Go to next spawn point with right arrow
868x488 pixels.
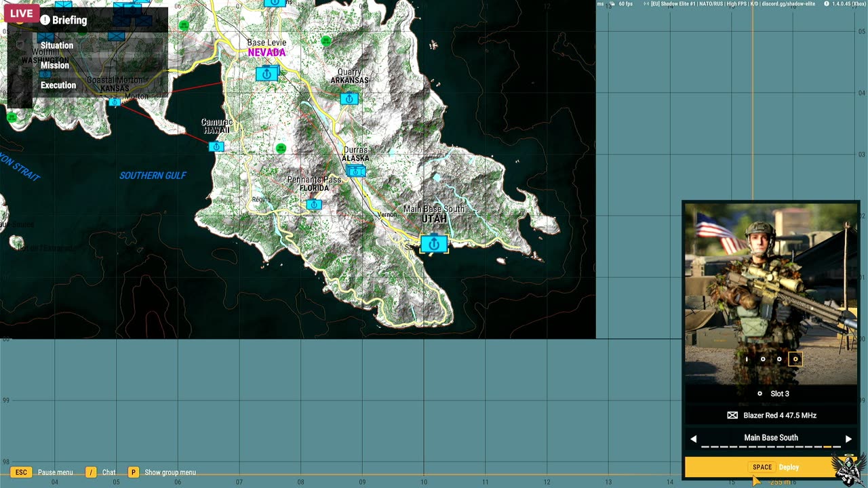click(x=848, y=439)
